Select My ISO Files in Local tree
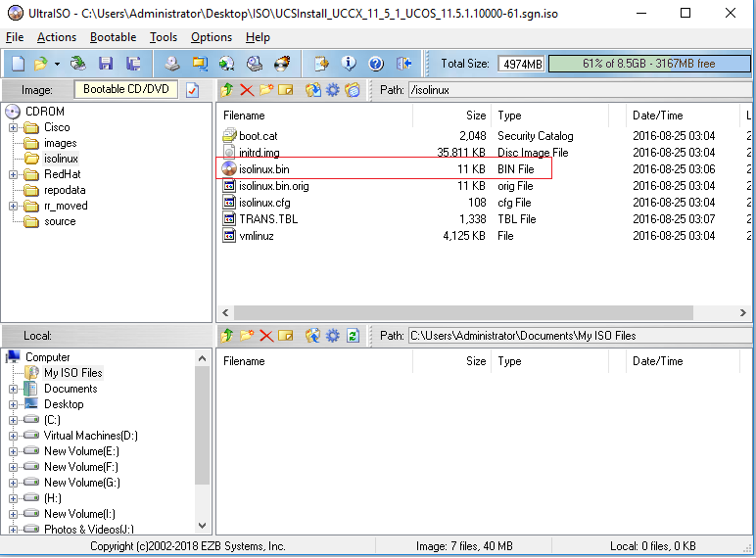 tap(72, 372)
